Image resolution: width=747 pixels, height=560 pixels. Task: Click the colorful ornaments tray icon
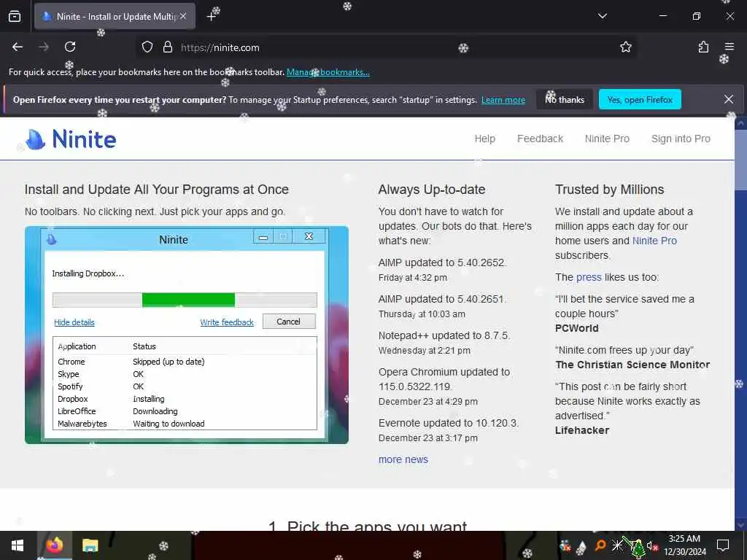[x=565, y=545]
